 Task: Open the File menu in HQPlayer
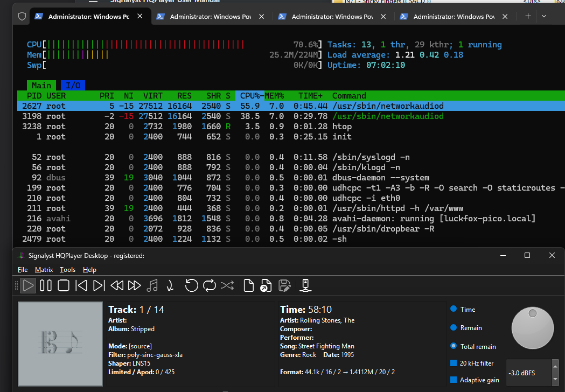[x=22, y=270]
